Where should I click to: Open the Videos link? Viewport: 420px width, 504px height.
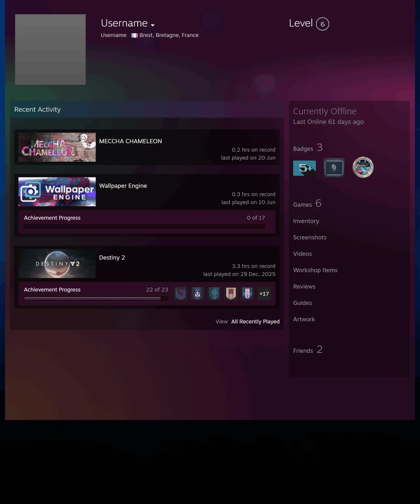click(x=302, y=254)
